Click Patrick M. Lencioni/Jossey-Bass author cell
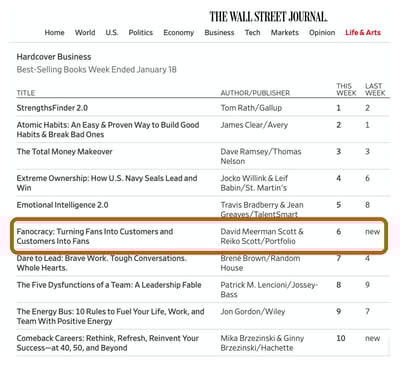Image resolution: width=400 pixels, height=368 pixels. (269, 290)
